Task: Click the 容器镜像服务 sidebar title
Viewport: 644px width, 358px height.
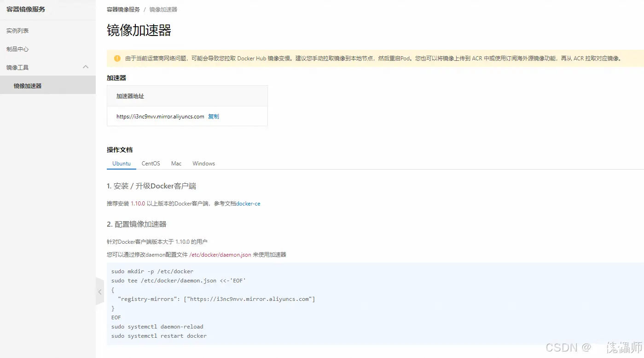Action: click(x=26, y=9)
